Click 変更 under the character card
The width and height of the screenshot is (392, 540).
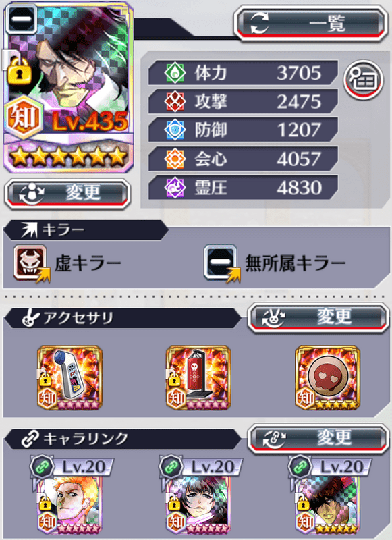click(x=67, y=193)
